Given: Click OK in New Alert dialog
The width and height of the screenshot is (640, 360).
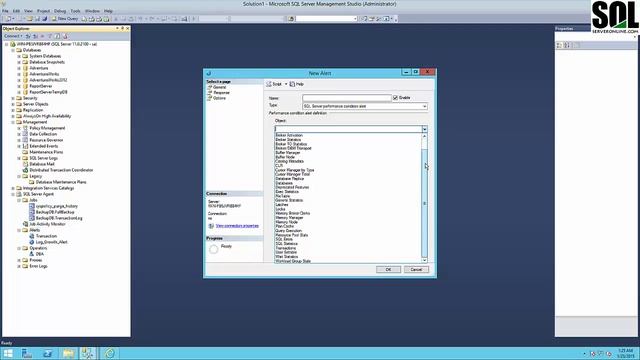Looking at the screenshot, I should pos(388,270).
